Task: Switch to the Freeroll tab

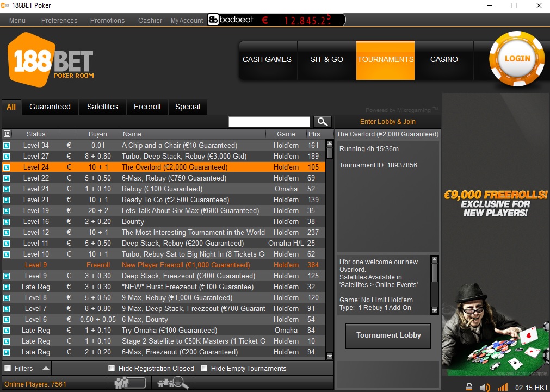Action: click(147, 107)
